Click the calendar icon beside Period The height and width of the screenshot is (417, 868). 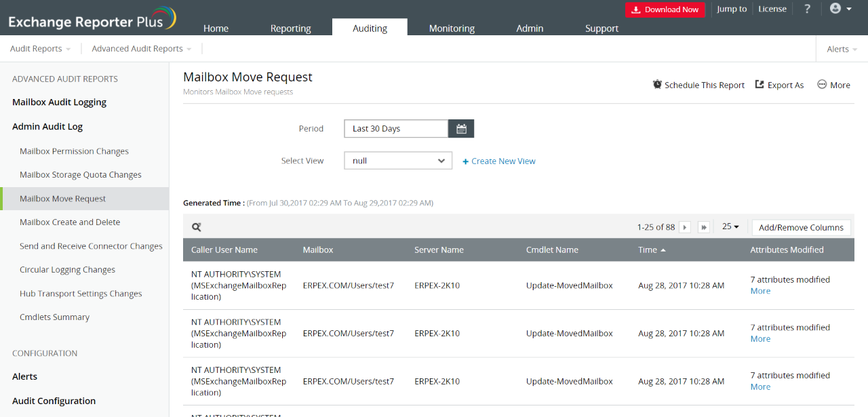click(461, 129)
